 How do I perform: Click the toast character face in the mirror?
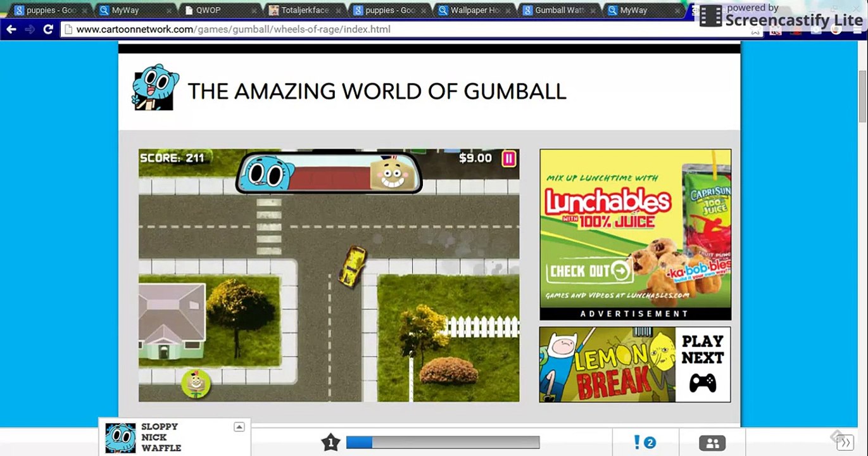pyautogui.click(x=391, y=174)
